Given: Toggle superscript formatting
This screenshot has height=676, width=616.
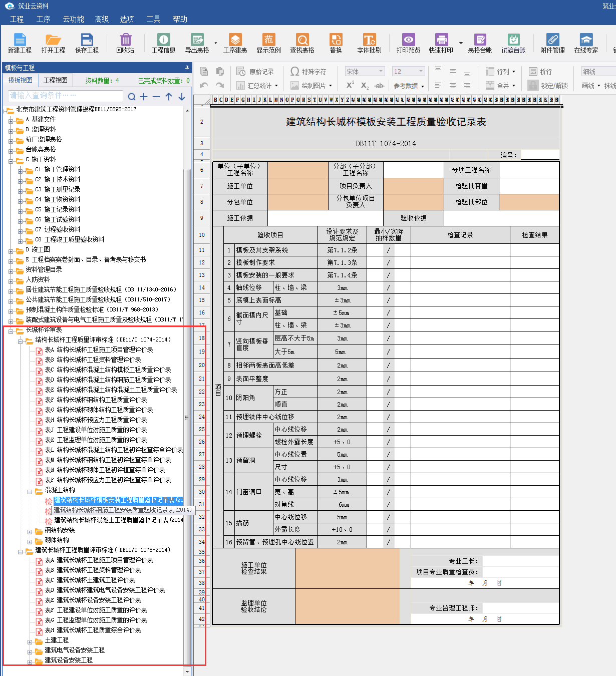Looking at the screenshot, I should [x=350, y=85].
